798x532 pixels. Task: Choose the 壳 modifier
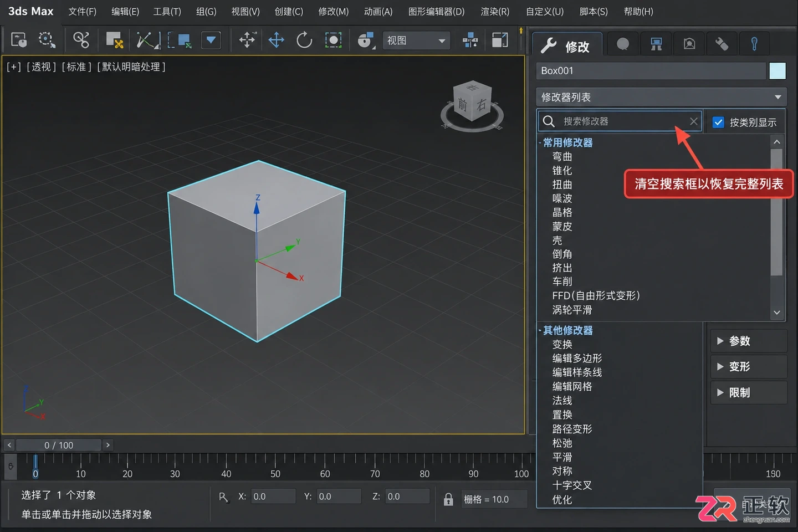[x=557, y=241]
